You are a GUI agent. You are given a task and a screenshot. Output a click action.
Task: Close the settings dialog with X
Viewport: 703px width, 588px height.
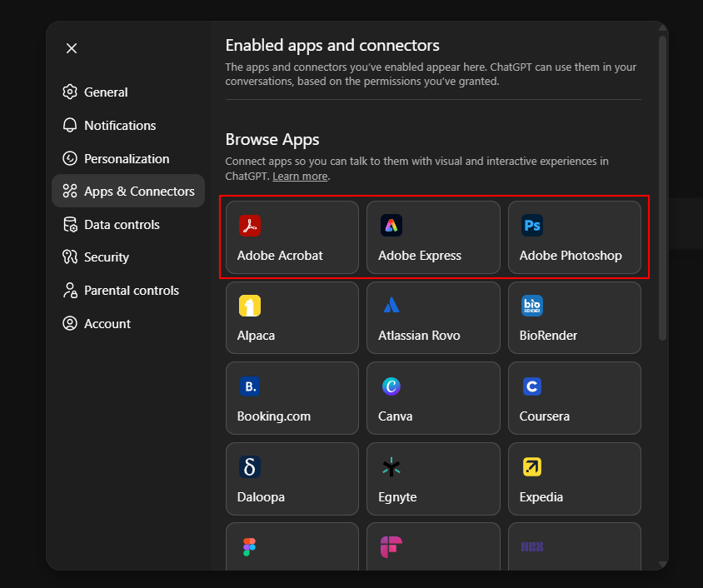[x=72, y=48]
